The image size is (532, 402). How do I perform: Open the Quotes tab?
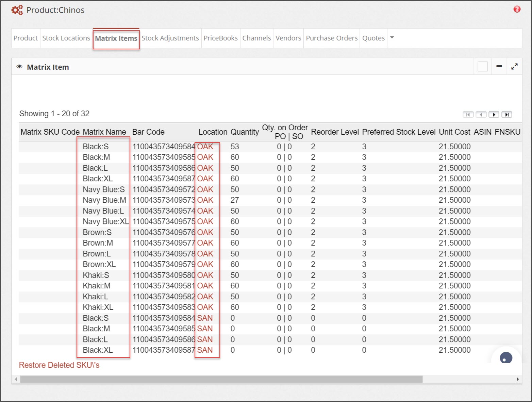tap(373, 38)
